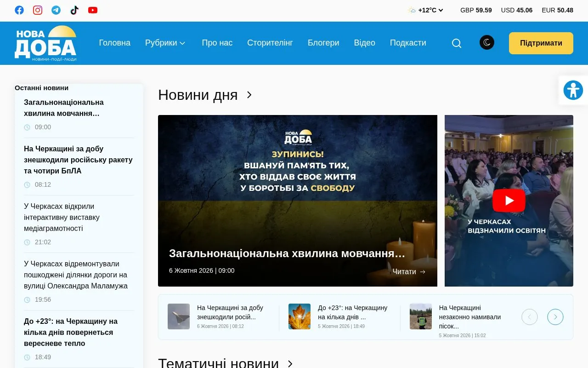Show previous news in carousel
This screenshot has height=368, width=588.
(530, 317)
